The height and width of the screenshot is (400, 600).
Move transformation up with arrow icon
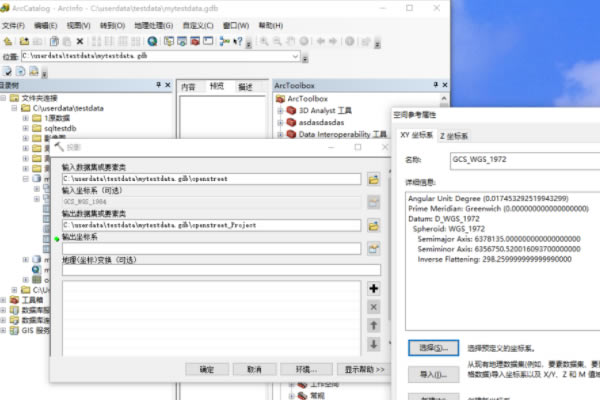(x=373, y=325)
